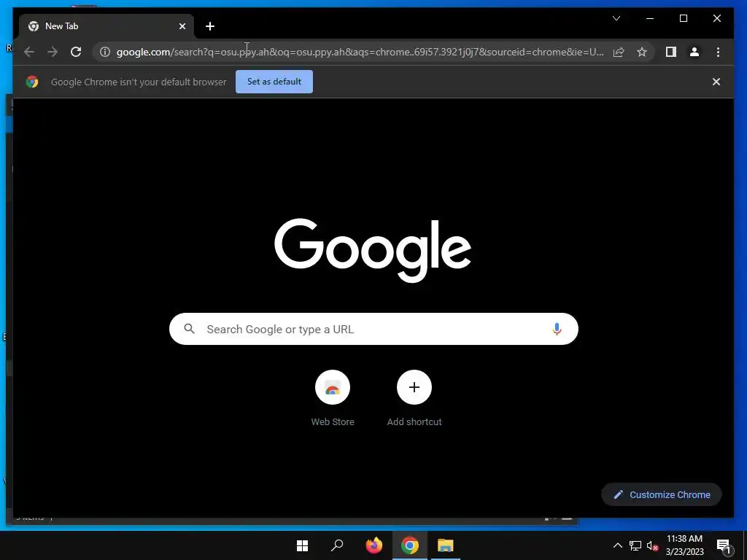This screenshot has width=747, height=560.
Task: Open Chrome side panel icon
Action: (x=671, y=52)
